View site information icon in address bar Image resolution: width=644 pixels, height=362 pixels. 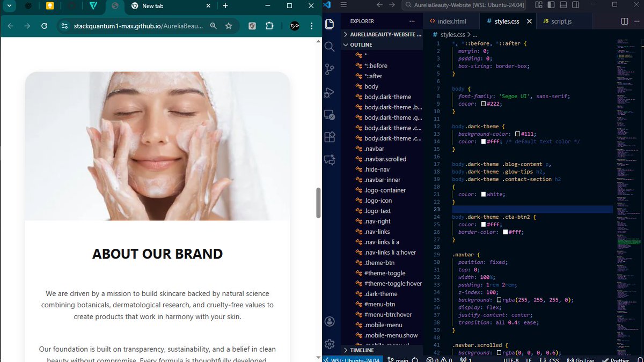coord(64,26)
